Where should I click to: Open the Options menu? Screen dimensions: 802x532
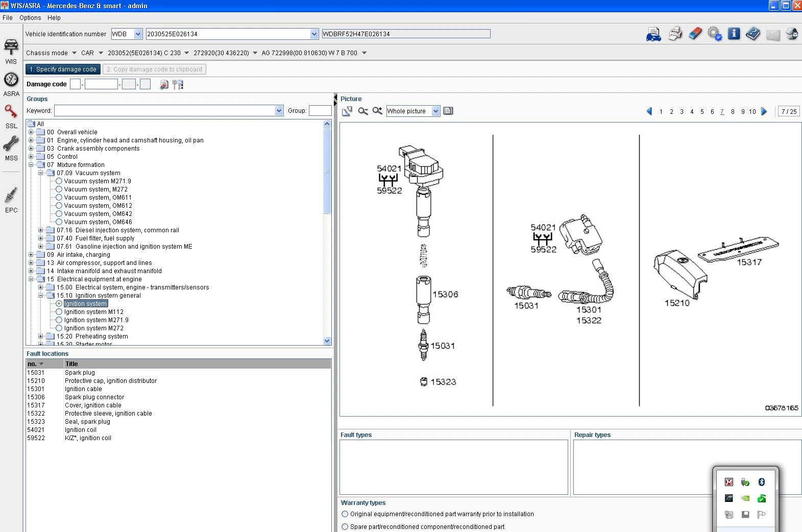click(30, 17)
